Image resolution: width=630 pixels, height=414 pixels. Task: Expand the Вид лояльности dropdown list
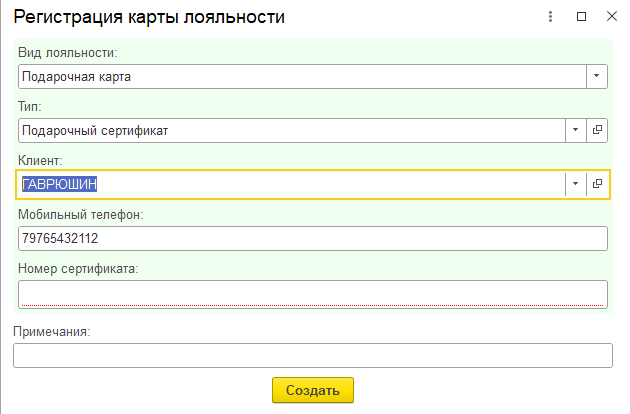tap(597, 76)
